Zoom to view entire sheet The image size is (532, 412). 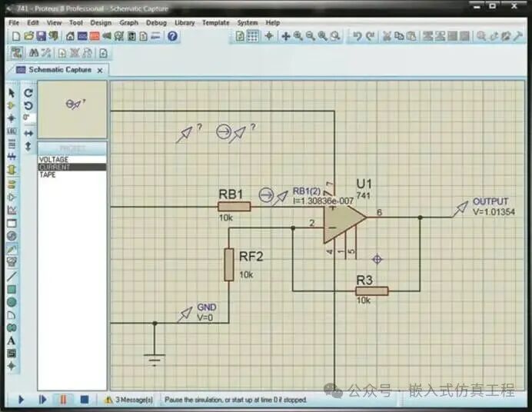tap(322, 36)
